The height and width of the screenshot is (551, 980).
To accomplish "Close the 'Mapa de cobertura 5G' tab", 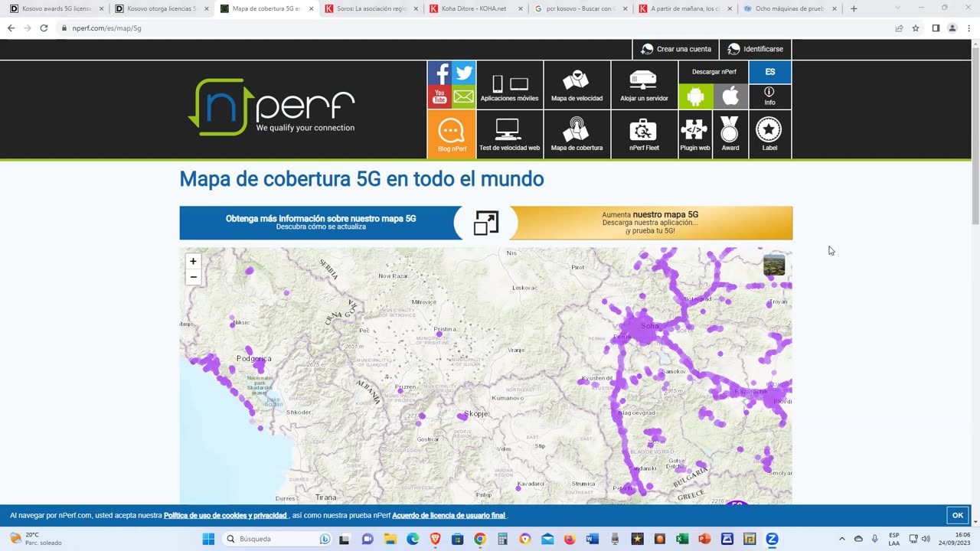I will tap(311, 9).
